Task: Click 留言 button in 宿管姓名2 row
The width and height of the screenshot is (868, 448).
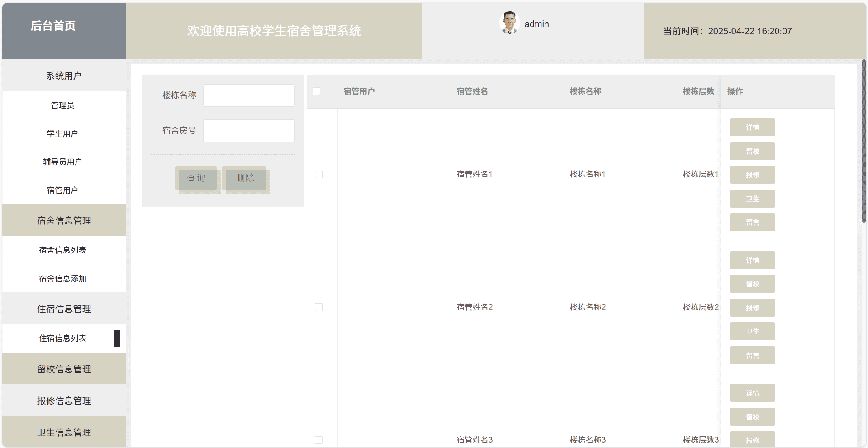Action: pyautogui.click(x=753, y=355)
